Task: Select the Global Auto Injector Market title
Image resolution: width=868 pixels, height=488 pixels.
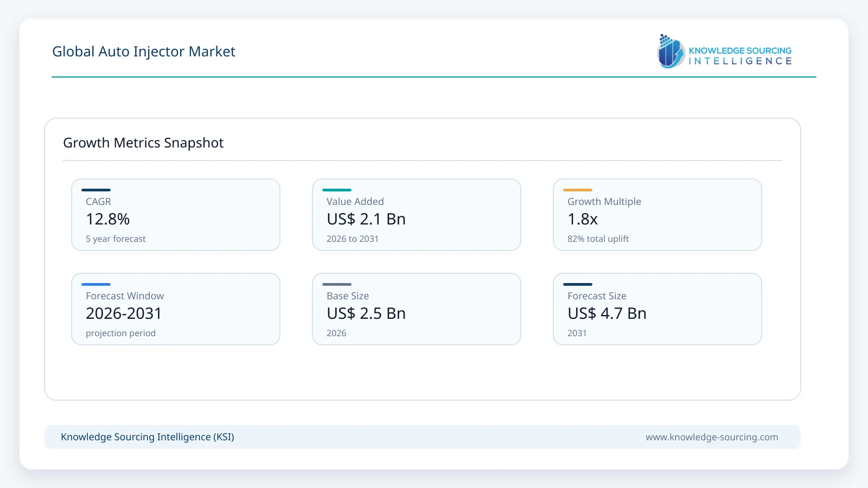Action: (x=144, y=52)
